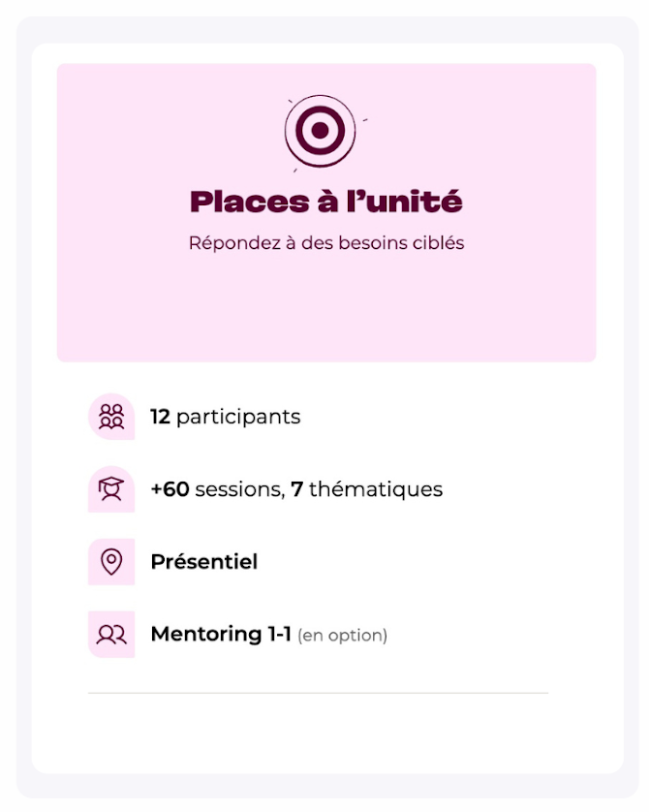
Task: Open the "Mentoring 1-1" label
Action: click(221, 634)
